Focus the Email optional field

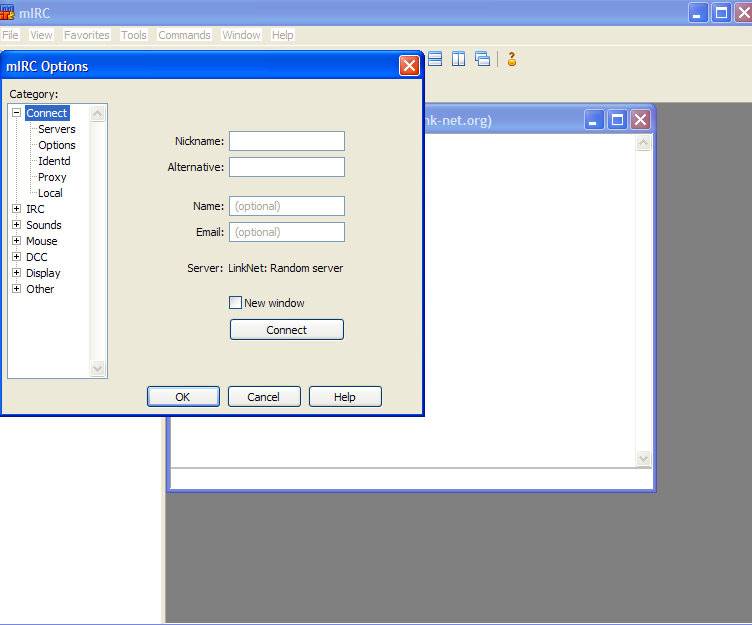287,232
